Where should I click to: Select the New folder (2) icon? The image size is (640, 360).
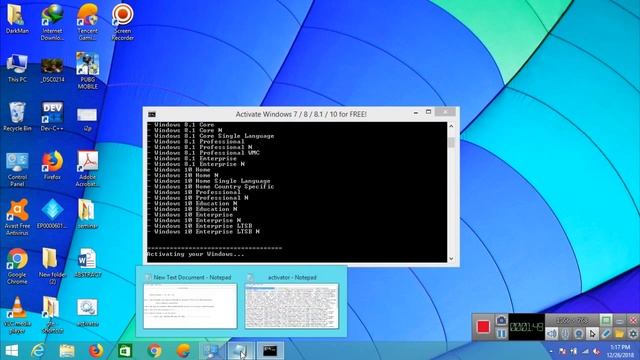[x=51, y=266]
